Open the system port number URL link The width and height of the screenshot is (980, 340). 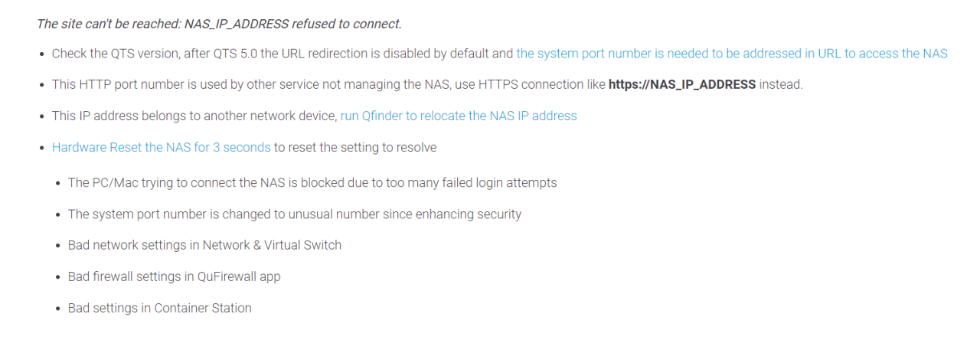click(731, 54)
